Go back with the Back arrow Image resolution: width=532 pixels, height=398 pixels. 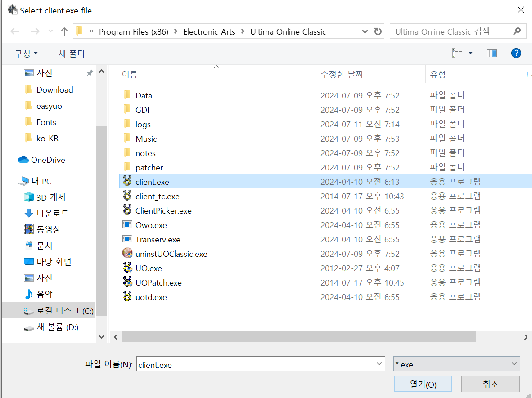click(x=14, y=31)
